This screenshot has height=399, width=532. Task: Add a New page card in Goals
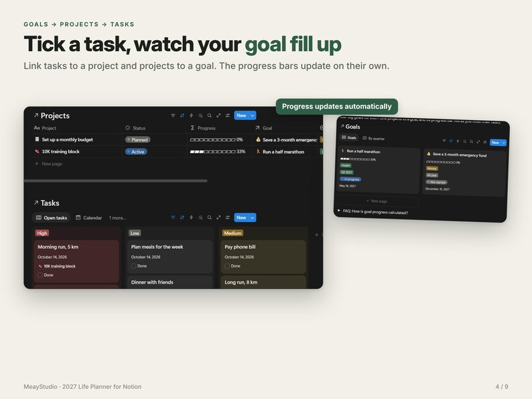coord(377,201)
